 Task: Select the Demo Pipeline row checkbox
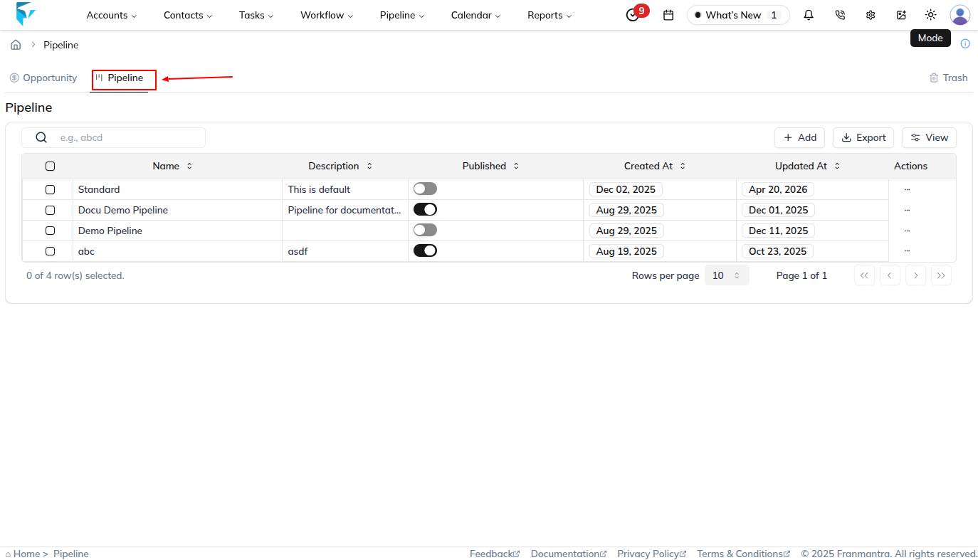point(50,231)
